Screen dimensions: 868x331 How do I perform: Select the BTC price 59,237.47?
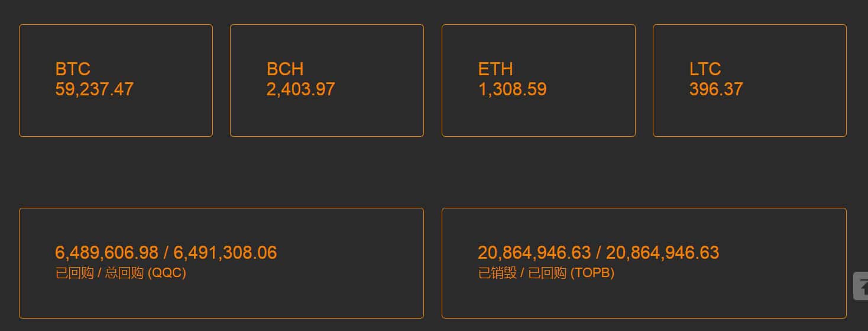click(x=95, y=89)
